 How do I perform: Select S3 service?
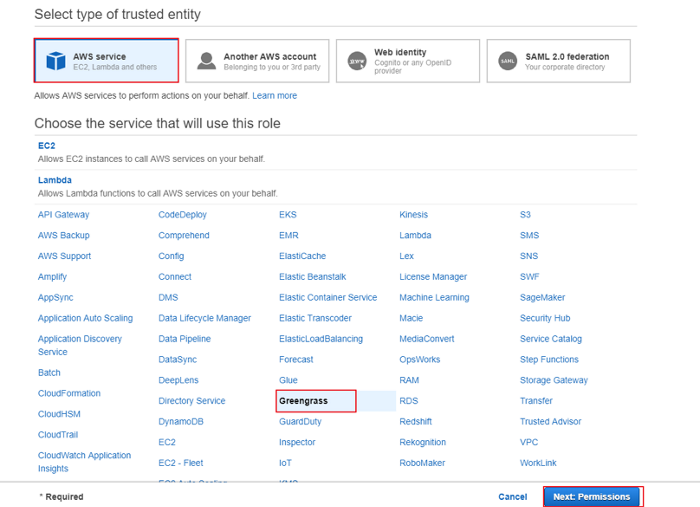pos(525,215)
